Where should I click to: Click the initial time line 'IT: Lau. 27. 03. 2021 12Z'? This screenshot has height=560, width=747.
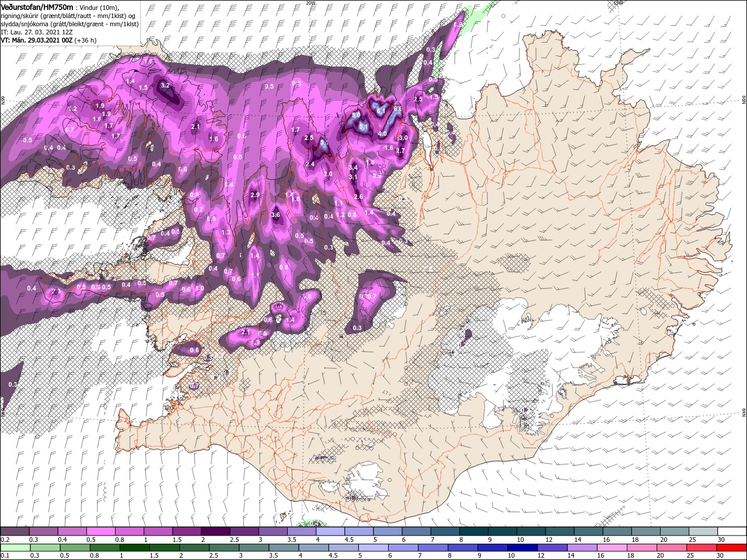(x=36, y=32)
